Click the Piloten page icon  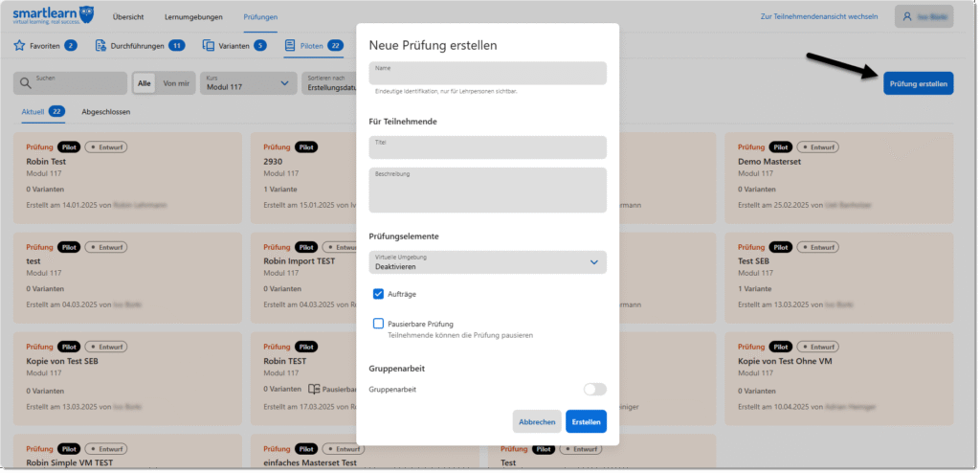pyautogui.click(x=290, y=45)
